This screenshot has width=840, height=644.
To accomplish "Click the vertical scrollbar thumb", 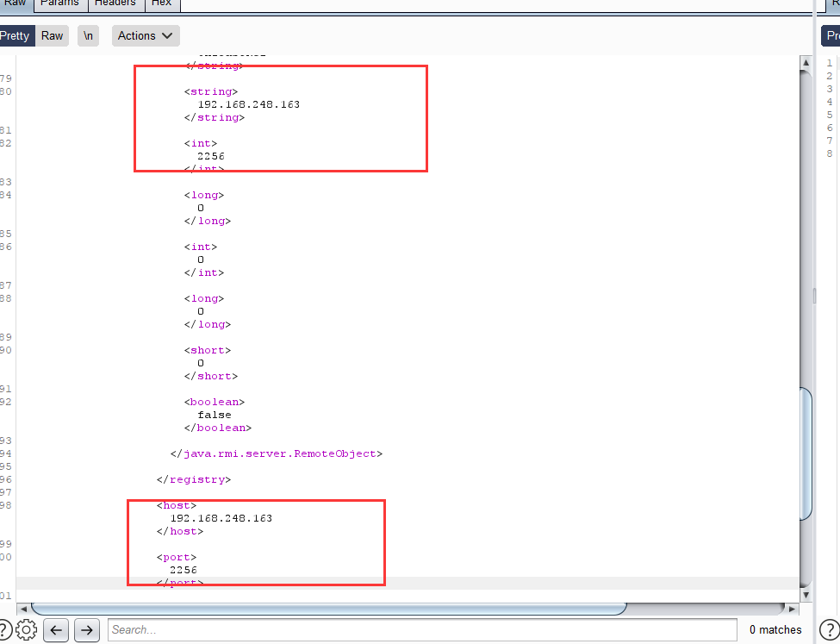I will click(x=806, y=453).
